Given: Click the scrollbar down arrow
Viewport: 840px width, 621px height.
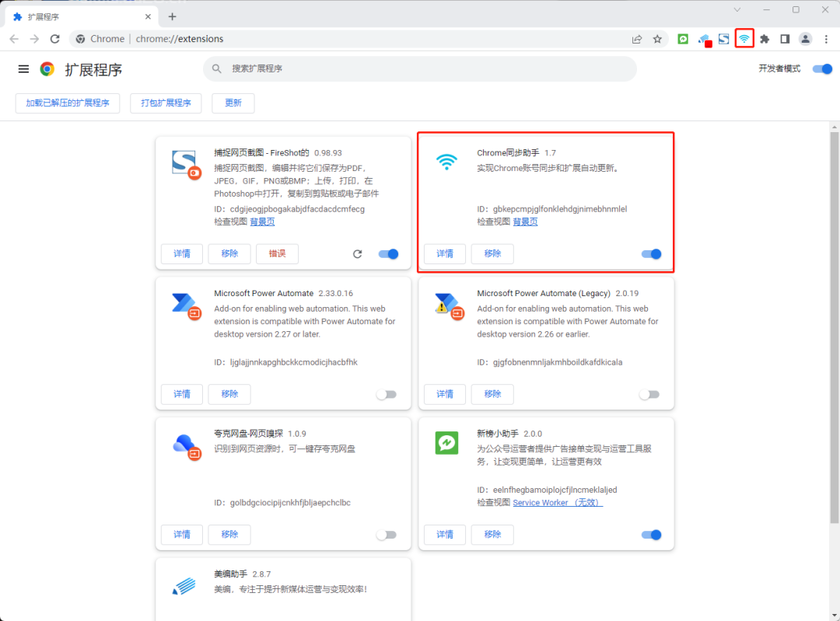Looking at the screenshot, I should point(834,616).
